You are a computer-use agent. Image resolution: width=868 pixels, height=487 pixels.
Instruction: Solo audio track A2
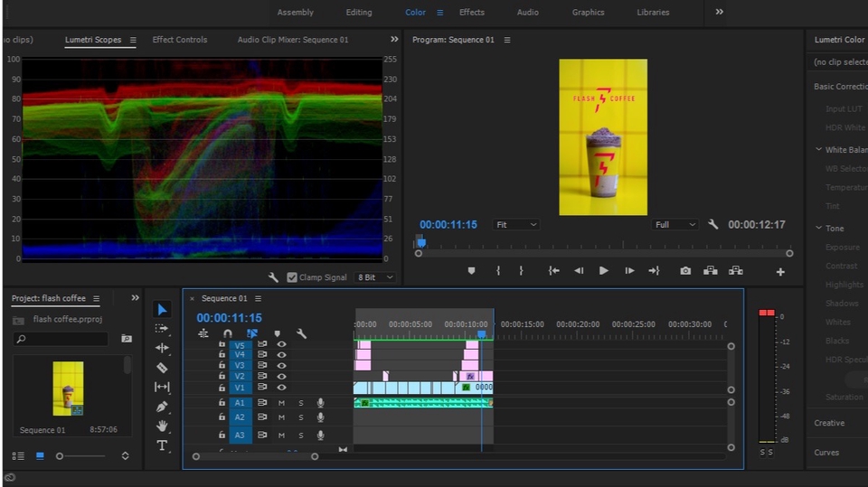[x=301, y=417]
